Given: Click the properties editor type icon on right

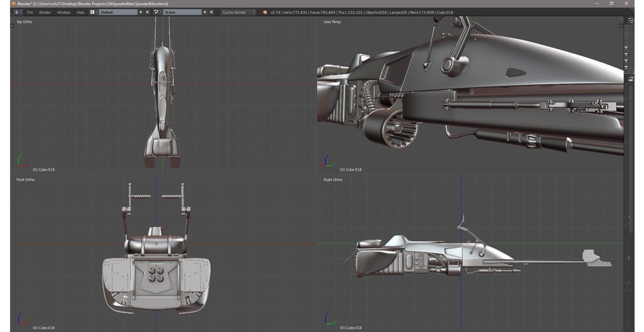Looking at the screenshot, I should [x=631, y=79].
